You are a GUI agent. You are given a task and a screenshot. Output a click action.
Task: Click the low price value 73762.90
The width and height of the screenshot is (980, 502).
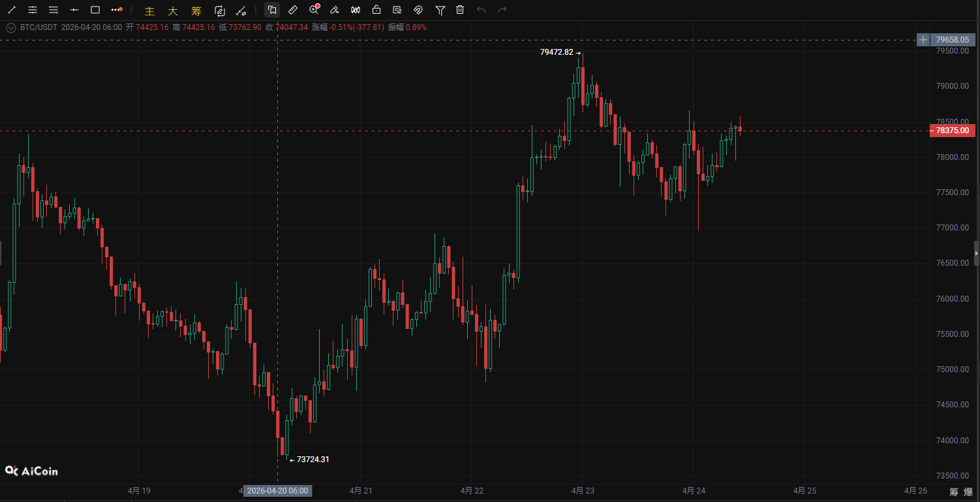245,27
